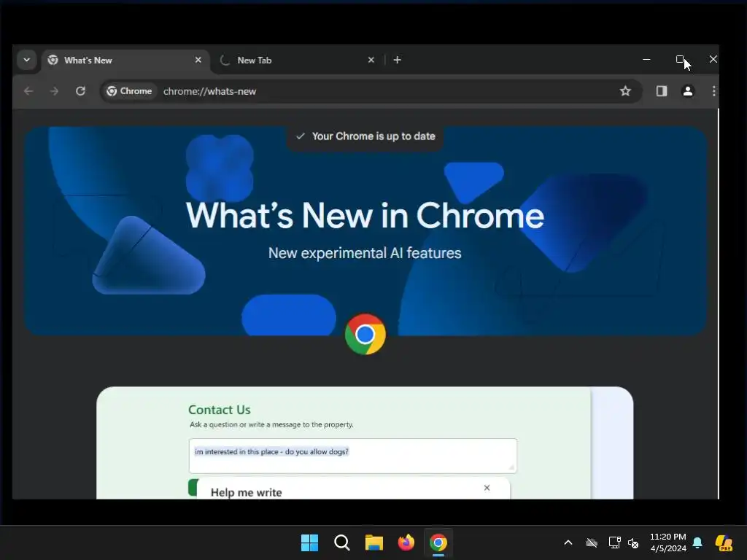Viewport: 747px width, 560px height.
Task: Click the What's New in Chrome heading
Action: (365, 216)
